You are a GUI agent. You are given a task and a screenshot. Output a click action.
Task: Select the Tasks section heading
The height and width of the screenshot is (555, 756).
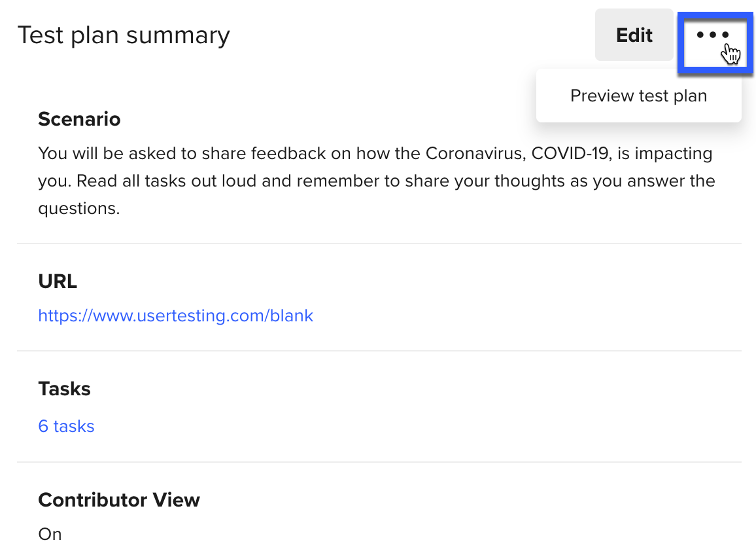[64, 389]
